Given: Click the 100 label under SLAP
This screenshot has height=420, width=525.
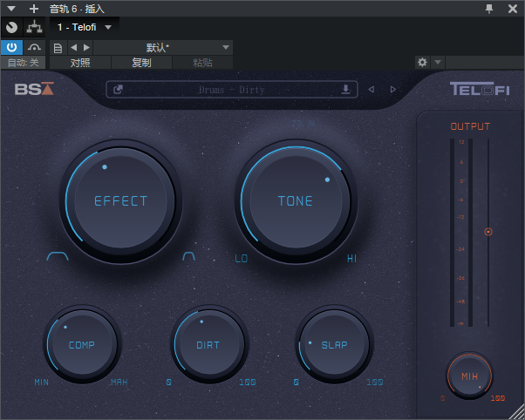Looking at the screenshot, I should (x=375, y=383).
